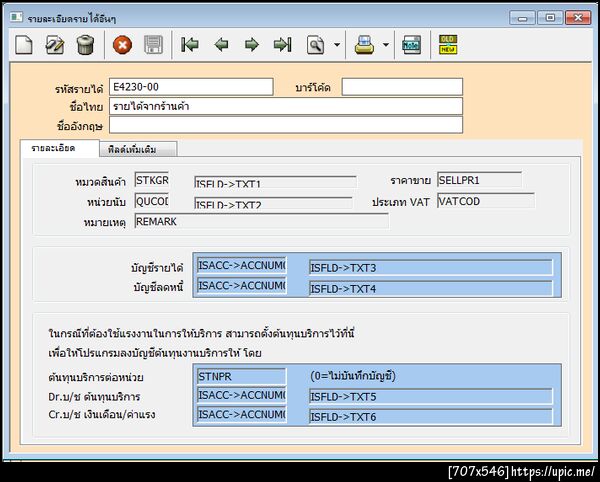Click the รหัสรายได้ field containing E4230-00

(x=191, y=87)
